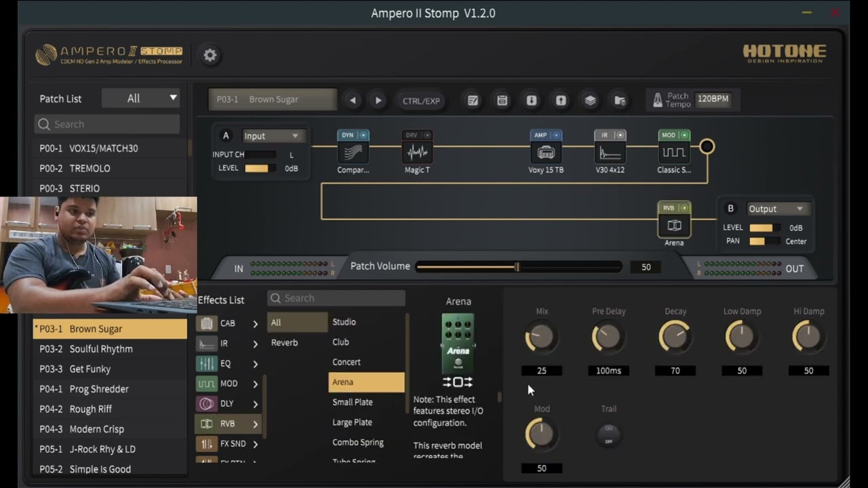Click the export upload arrow icon
The height and width of the screenshot is (488, 868).
pyautogui.click(x=561, y=100)
